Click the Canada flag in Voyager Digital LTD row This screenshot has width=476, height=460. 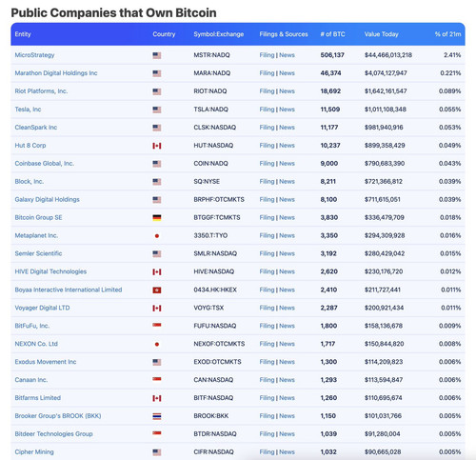pos(157,309)
